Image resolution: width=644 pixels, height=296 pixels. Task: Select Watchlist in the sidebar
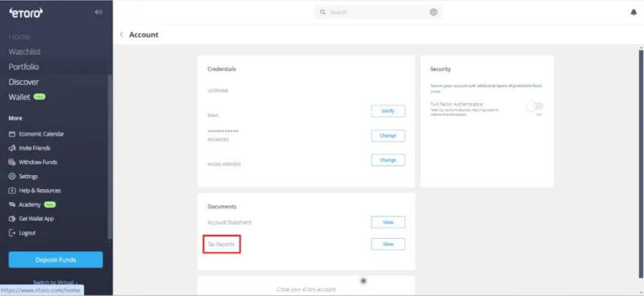(24, 52)
